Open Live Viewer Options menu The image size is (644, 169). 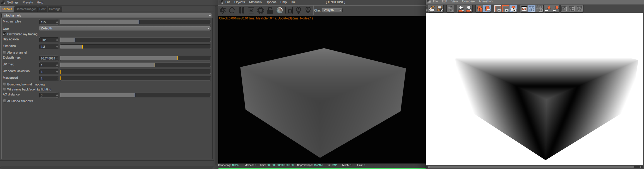point(271,2)
